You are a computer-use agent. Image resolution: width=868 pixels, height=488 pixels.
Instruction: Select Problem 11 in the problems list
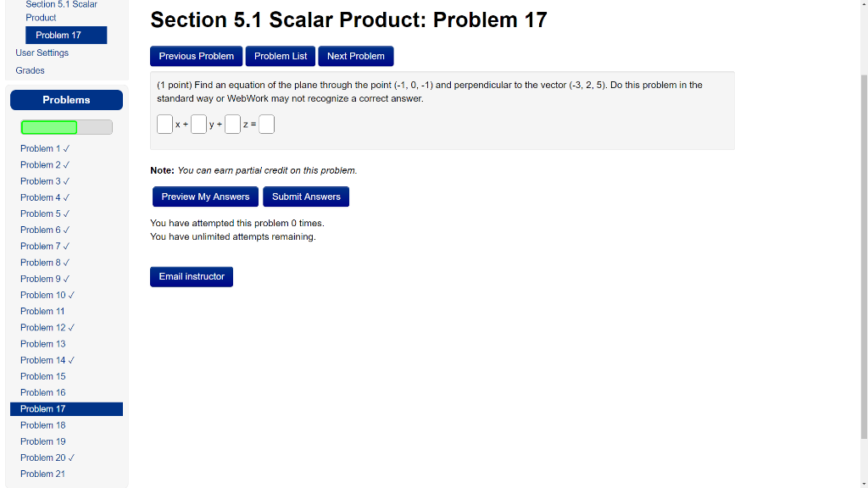pyautogui.click(x=42, y=311)
